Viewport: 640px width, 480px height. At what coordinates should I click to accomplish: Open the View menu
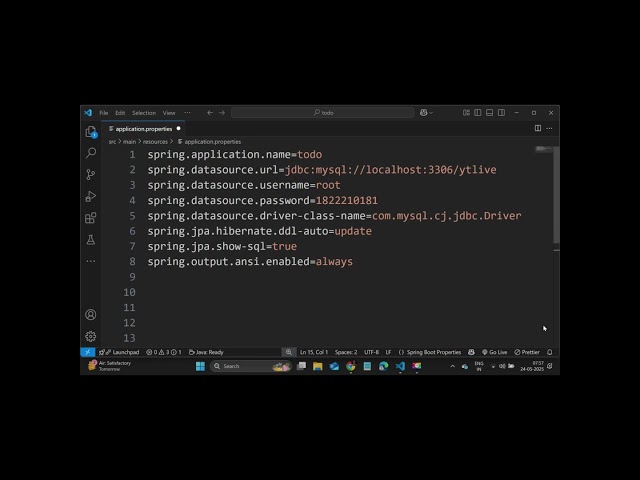169,113
